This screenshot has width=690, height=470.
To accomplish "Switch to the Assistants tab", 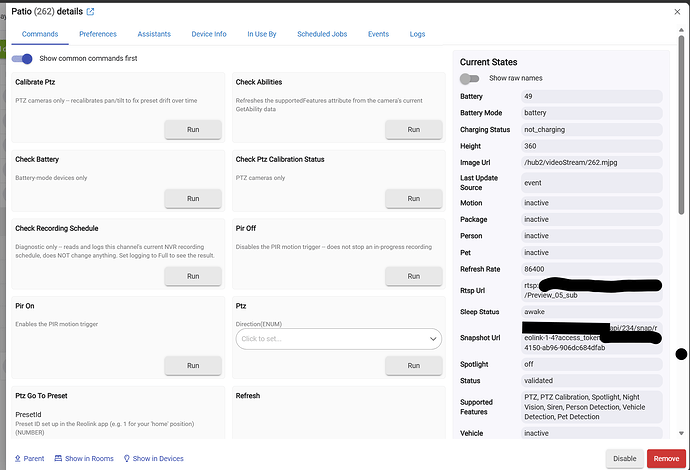I will coord(154,34).
